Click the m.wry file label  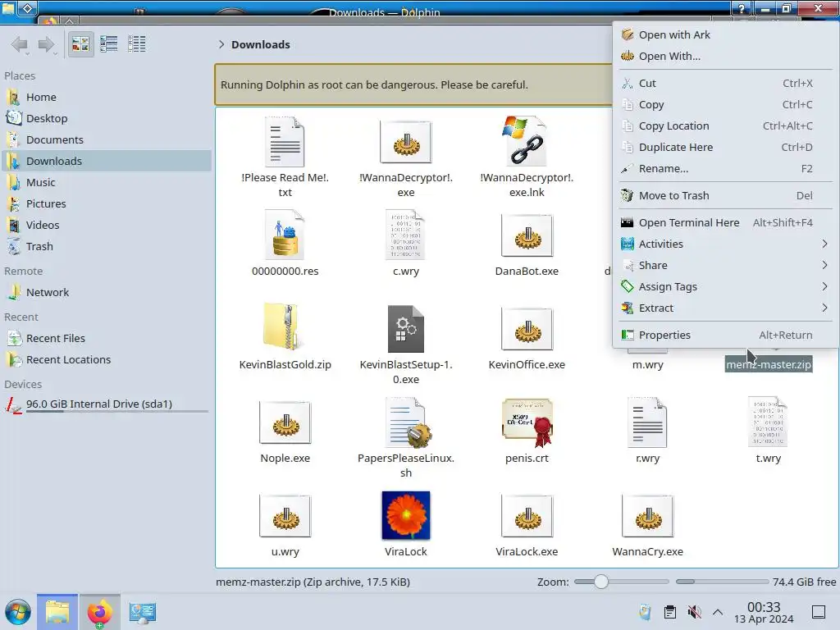coord(648,365)
